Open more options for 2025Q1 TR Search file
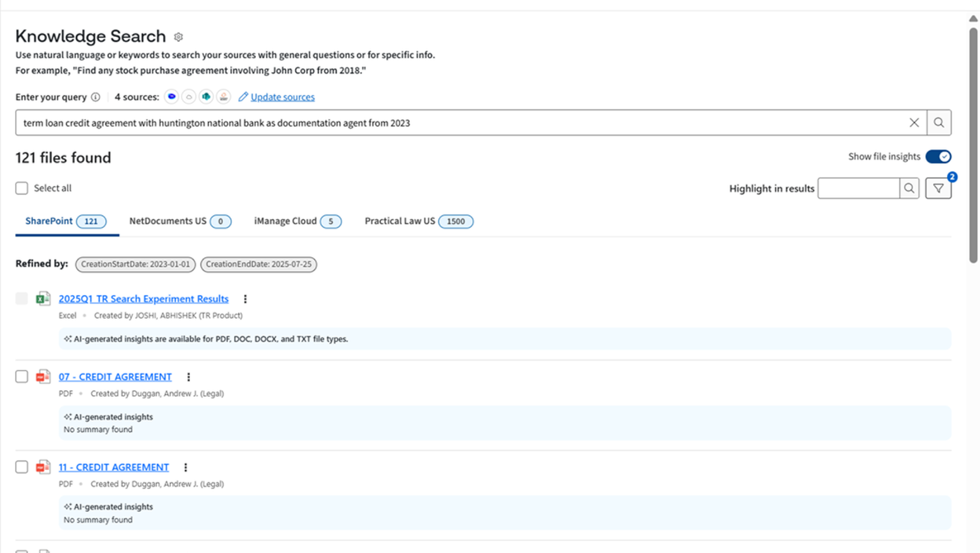 point(245,299)
